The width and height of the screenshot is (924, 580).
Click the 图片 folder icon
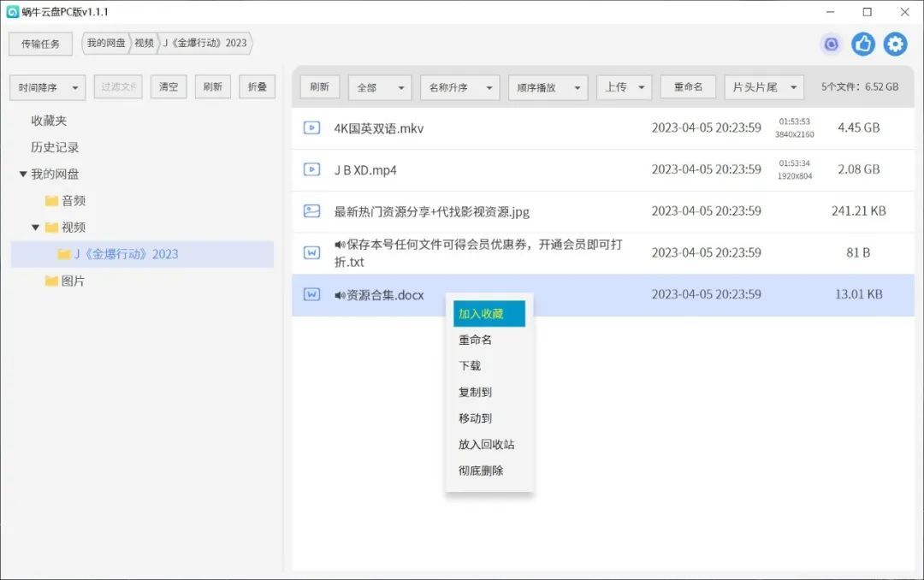coord(52,281)
